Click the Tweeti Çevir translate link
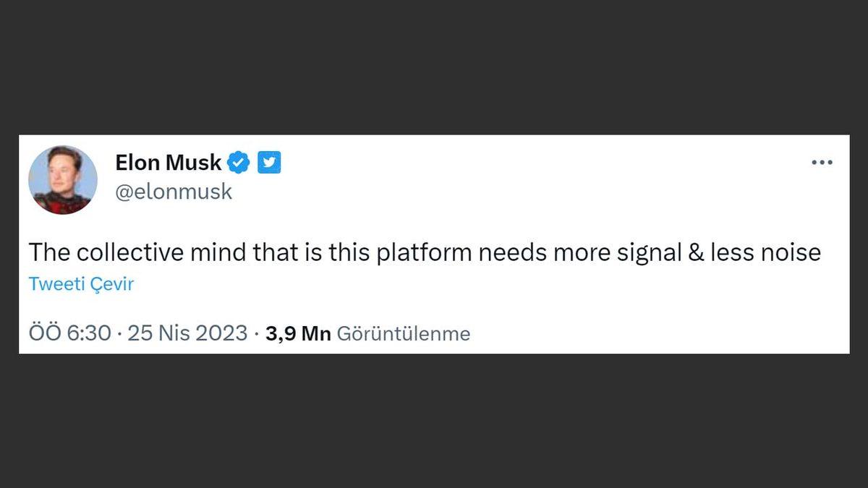Screen dimensions: 868x488 81,283
